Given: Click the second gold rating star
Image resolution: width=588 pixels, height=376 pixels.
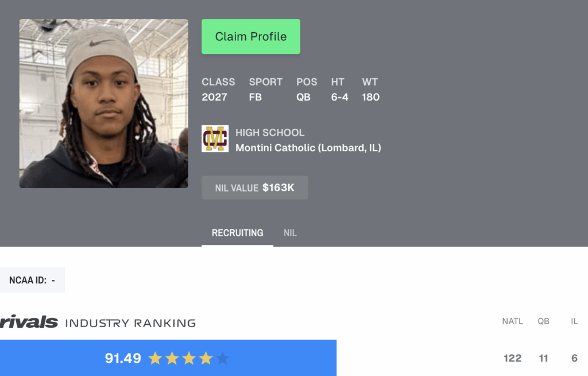Looking at the screenshot, I should [172, 358].
